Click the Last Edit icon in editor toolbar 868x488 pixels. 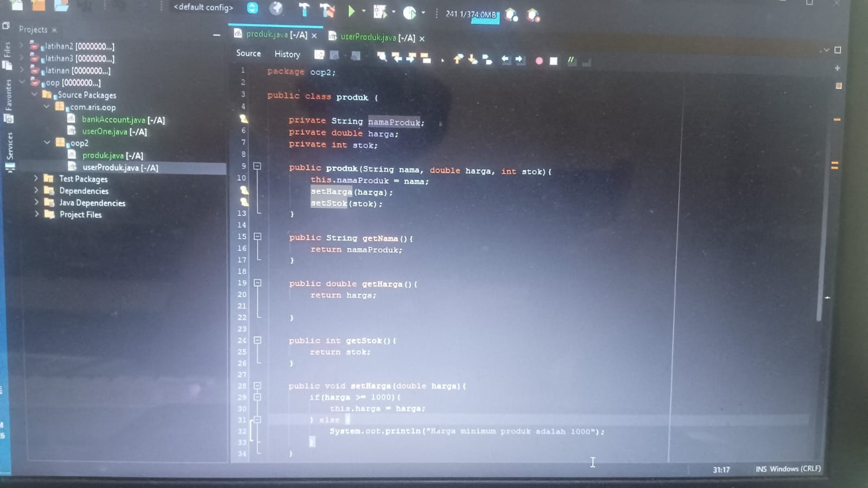[x=319, y=54]
